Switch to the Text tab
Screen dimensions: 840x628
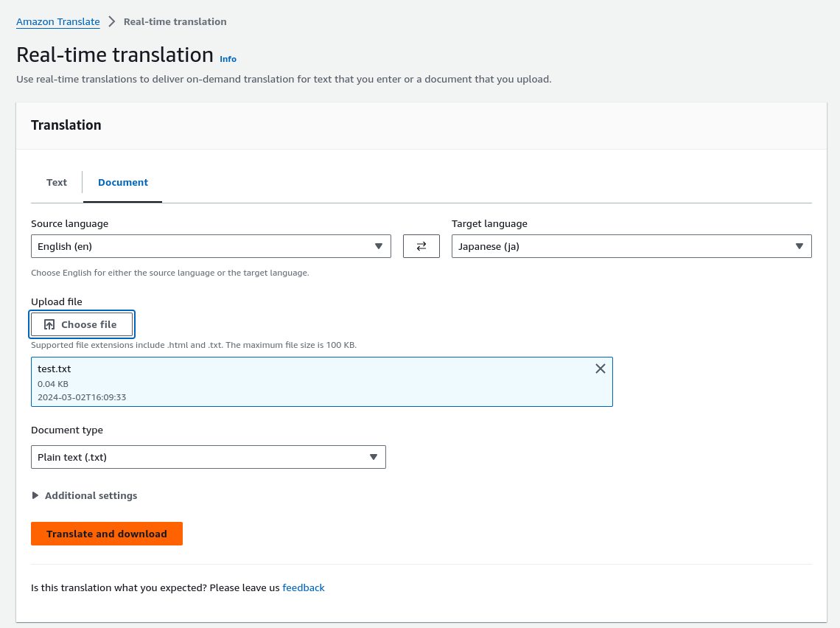coord(56,182)
